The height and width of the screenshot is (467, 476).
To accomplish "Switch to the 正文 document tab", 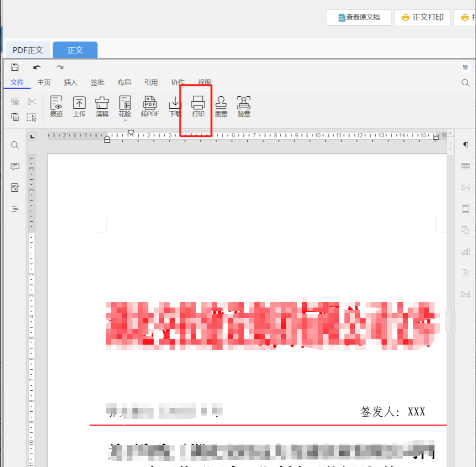I will tap(75, 50).
